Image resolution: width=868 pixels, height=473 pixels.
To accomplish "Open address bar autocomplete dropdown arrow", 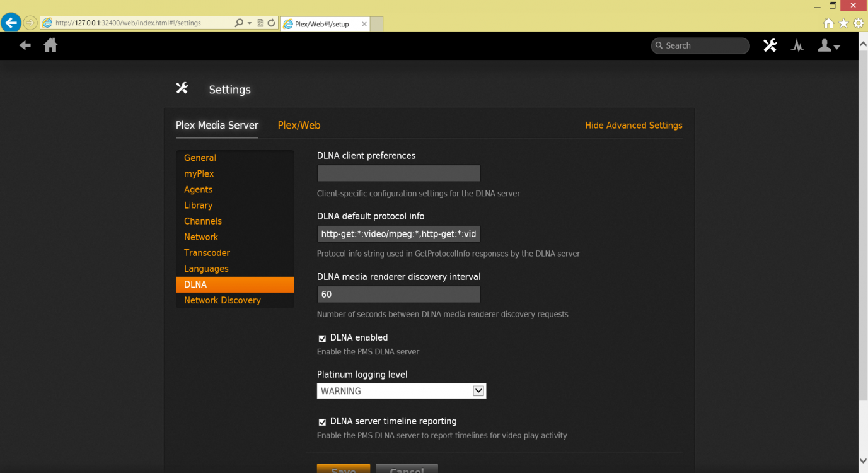I will (250, 23).
